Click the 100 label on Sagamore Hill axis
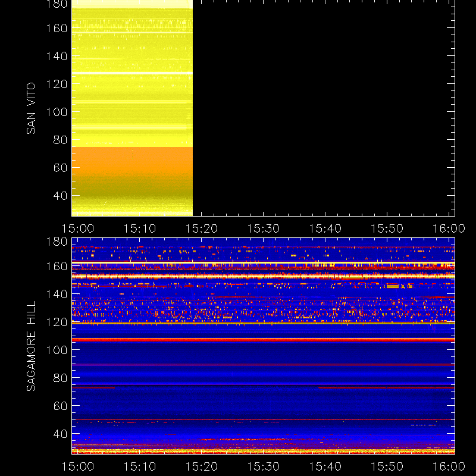 coord(57,350)
